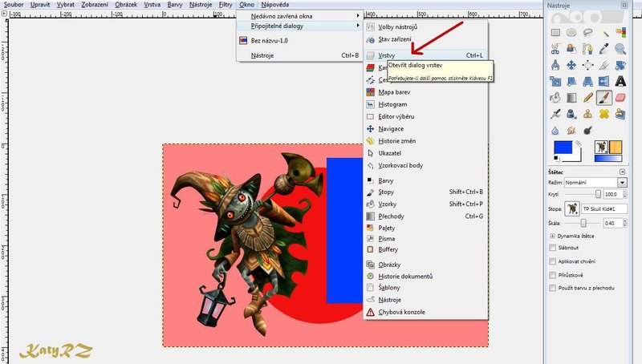This screenshot has width=642, height=364.
Task: Select the Ink tool
Action: pyautogui.click(x=571, y=114)
